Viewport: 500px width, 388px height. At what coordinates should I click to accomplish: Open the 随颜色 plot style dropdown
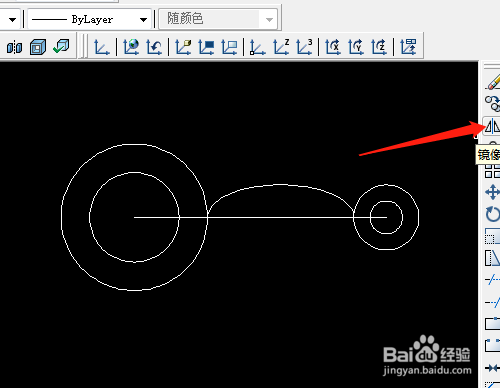tap(218, 19)
